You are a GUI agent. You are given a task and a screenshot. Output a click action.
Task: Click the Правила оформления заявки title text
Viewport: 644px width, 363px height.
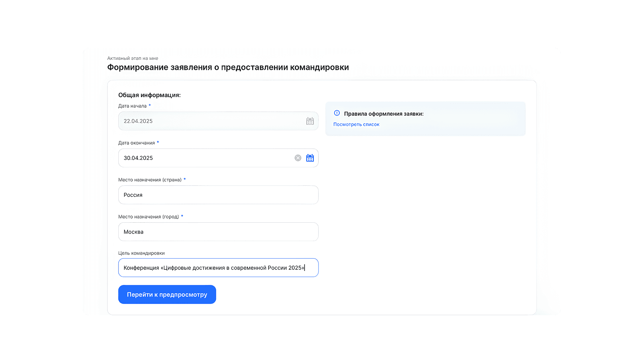384,114
